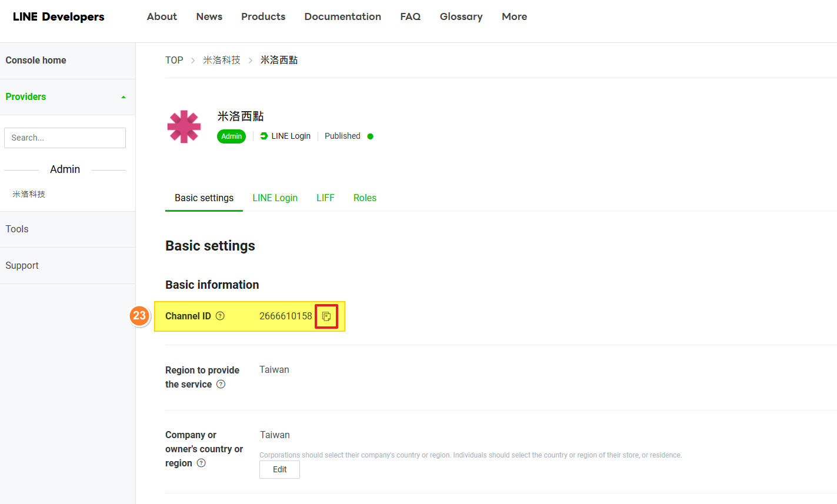
Task: Open 米洛科技 provider in breadcrumb
Action: (222, 60)
